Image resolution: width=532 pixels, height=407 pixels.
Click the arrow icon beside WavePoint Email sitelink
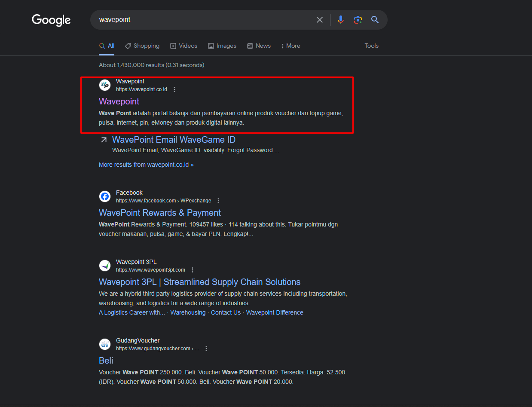[104, 140]
